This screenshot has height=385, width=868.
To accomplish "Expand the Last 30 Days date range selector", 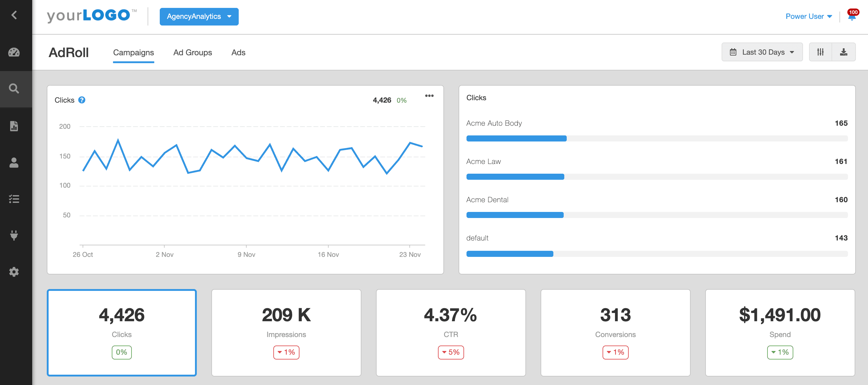I will coord(762,52).
